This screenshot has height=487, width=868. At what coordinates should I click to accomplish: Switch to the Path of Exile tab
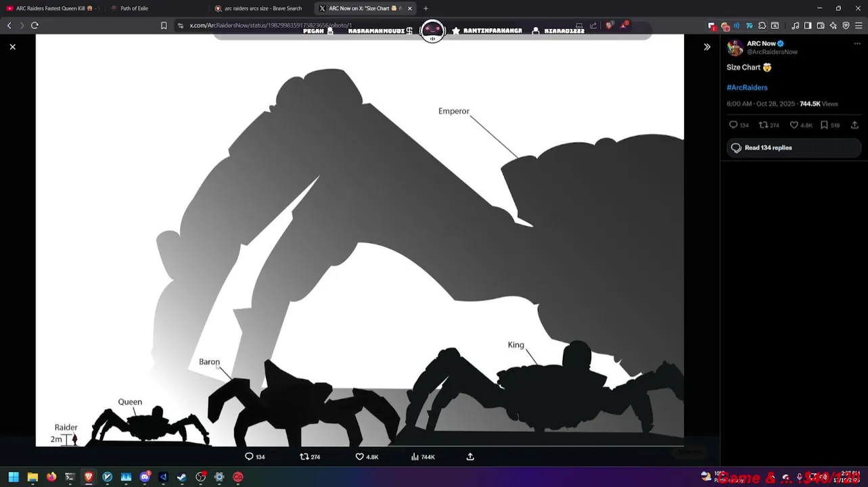156,8
